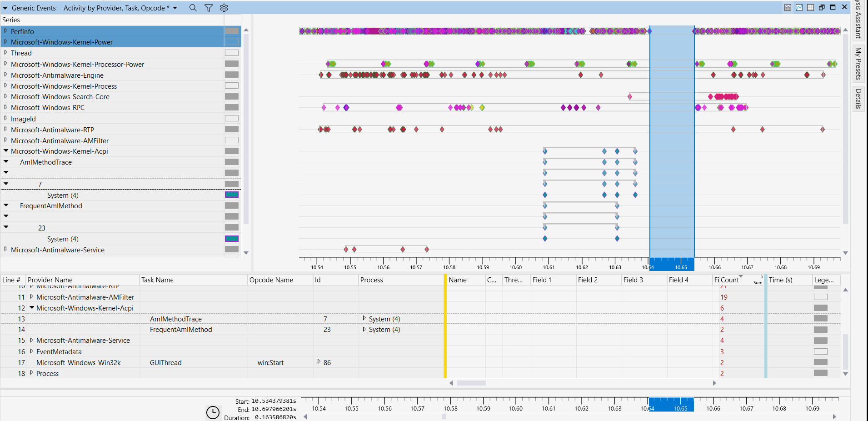Open the filter funnel icon
This screenshot has width=868, height=421.
[x=209, y=8]
